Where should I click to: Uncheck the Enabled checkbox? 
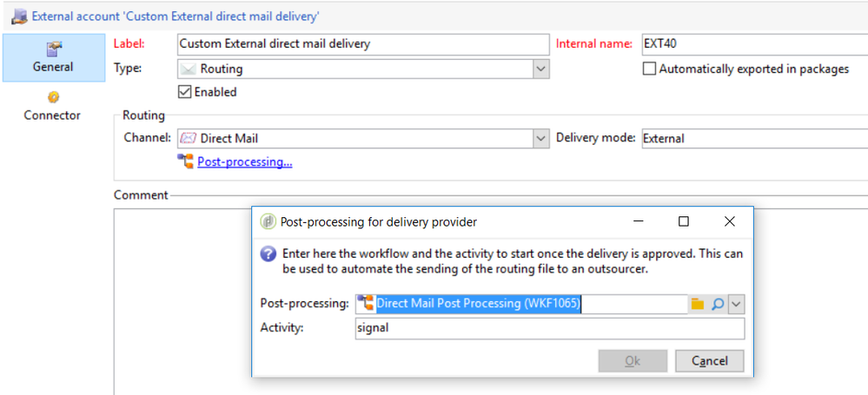coord(184,92)
